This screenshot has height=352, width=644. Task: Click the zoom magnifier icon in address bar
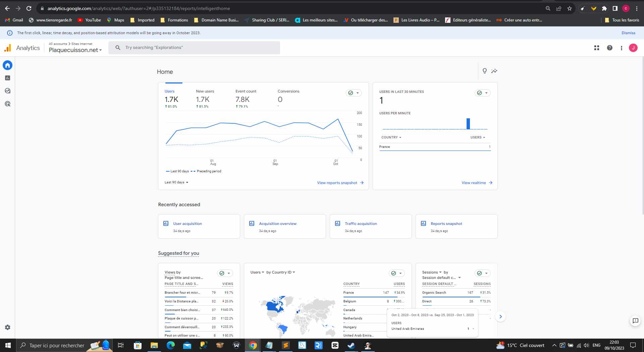coord(548,8)
